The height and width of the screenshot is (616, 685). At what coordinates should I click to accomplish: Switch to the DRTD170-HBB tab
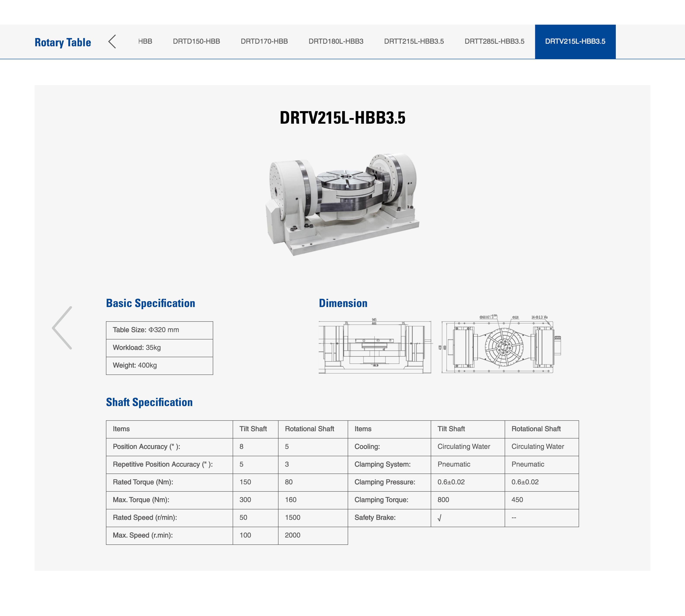[x=264, y=41]
